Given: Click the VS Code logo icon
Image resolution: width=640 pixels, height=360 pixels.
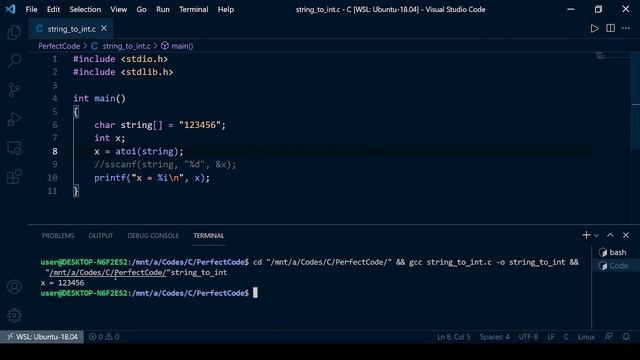Looking at the screenshot, I should click(x=11, y=9).
